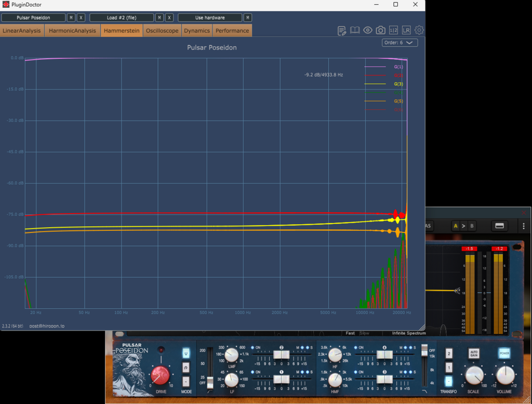This screenshot has height=404, width=532.
Task: Toggle band 1 ON switch
Action: pos(252,372)
